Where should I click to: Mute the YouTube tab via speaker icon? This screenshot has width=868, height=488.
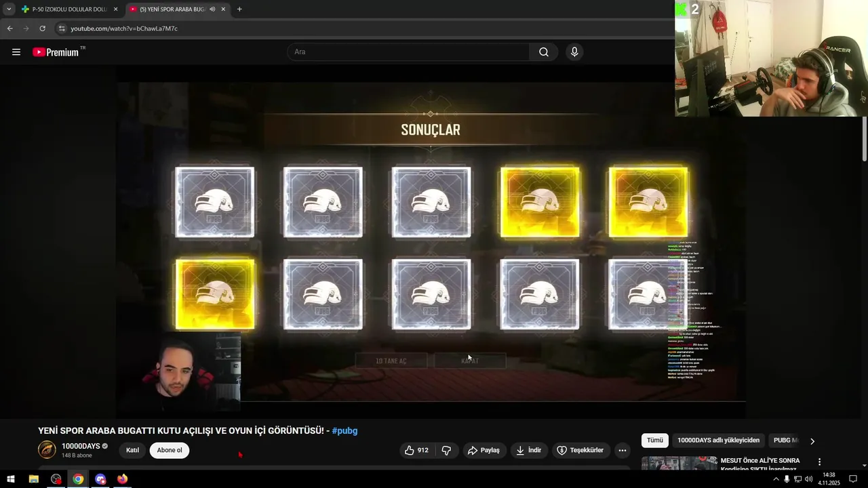212,9
